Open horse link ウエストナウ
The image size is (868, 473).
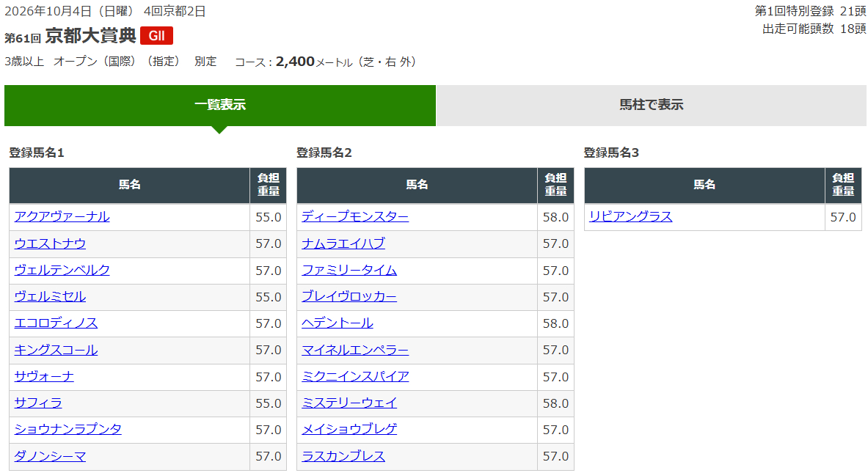tap(50, 243)
